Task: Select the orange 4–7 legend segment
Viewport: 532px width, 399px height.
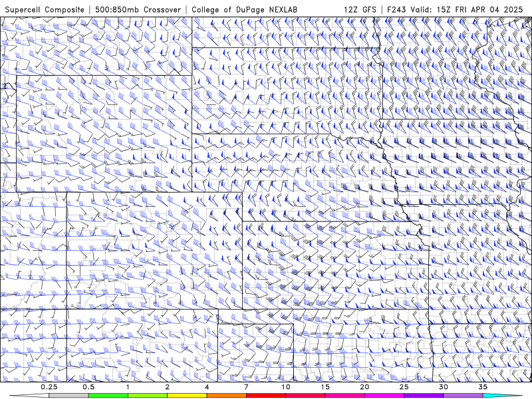Action: pos(226,396)
